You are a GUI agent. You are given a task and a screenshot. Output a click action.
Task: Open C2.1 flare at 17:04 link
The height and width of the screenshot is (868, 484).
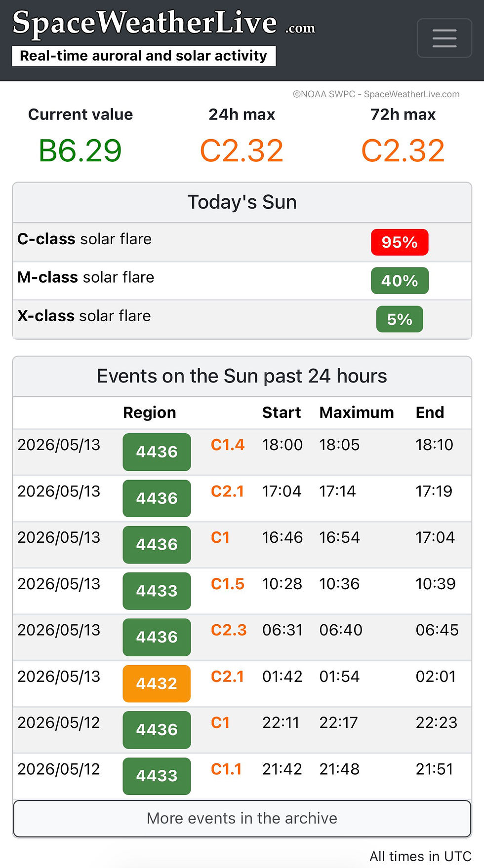pos(227,491)
